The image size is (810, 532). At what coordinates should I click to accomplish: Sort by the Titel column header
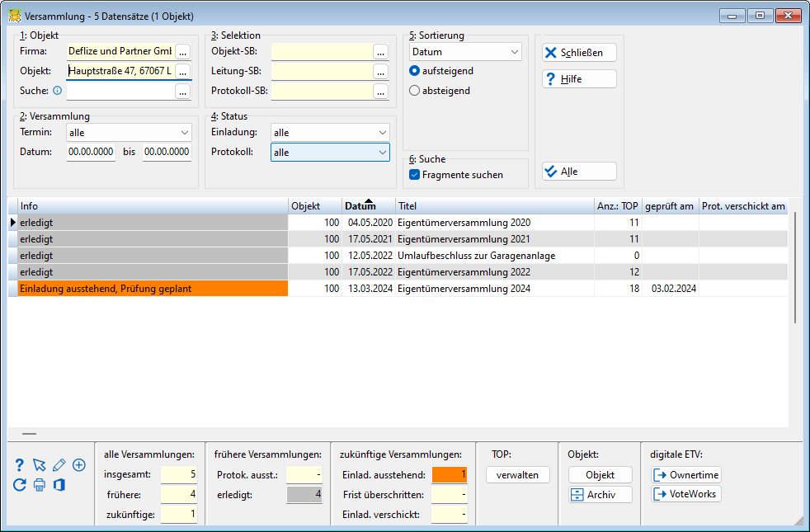(495, 206)
